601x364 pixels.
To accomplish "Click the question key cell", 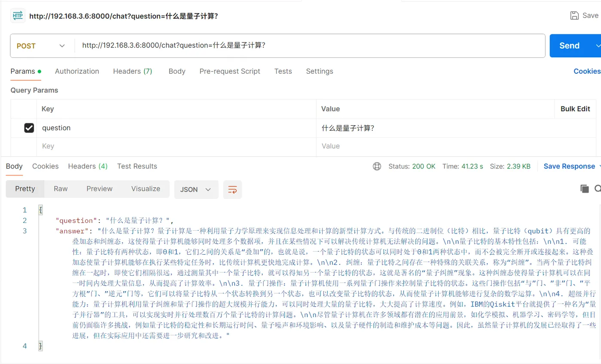I will (x=176, y=128).
